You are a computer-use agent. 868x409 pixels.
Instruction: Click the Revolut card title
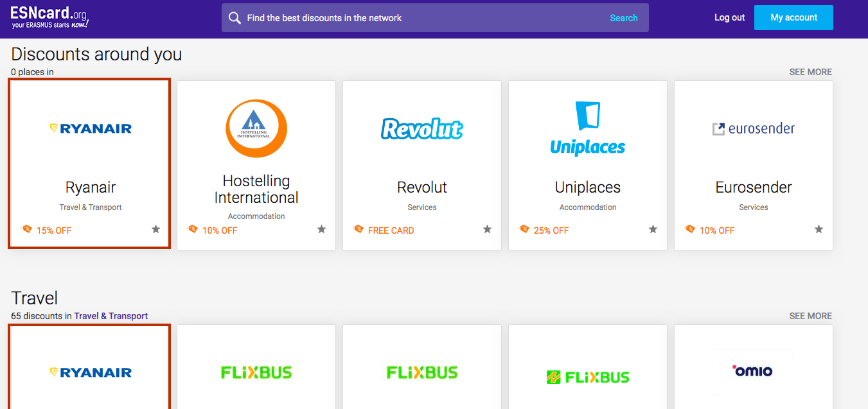pos(422,187)
